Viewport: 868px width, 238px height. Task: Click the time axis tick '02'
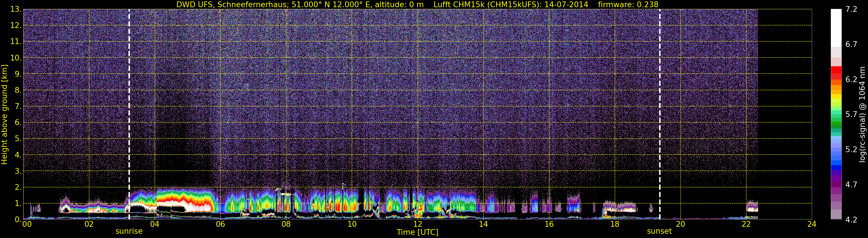point(89,224)
